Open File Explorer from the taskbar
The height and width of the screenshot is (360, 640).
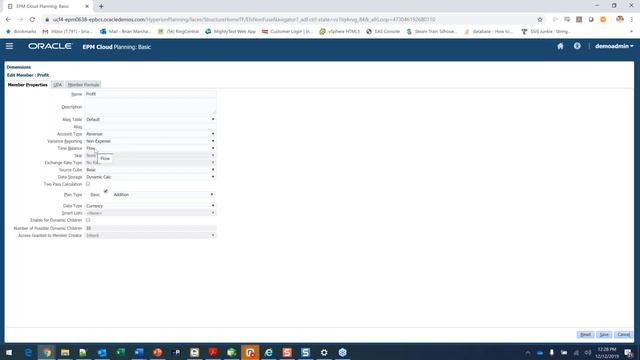(x=65, y=352)
